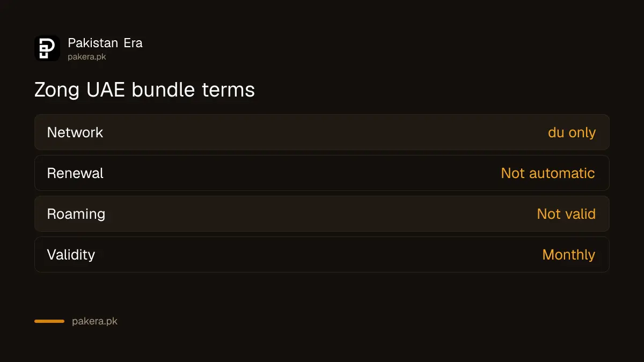Click the 'Monthly' value
The image size is (644, 362).
(569, 255)
